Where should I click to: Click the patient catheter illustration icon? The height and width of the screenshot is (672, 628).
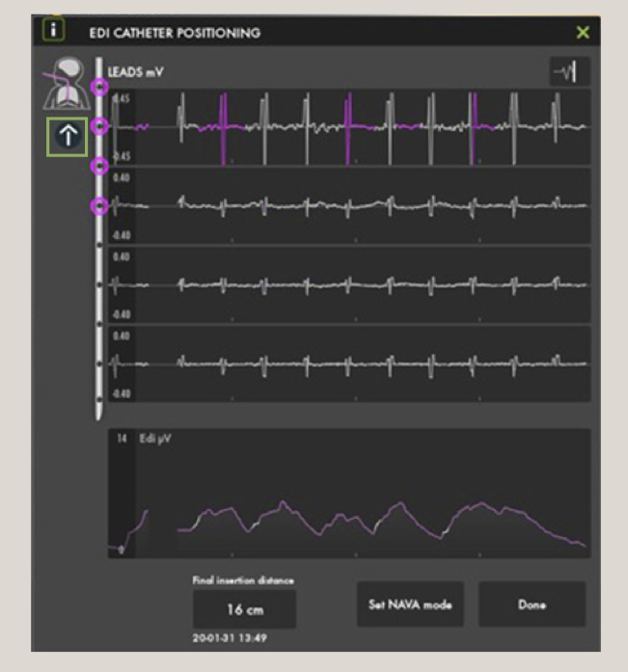67,83
